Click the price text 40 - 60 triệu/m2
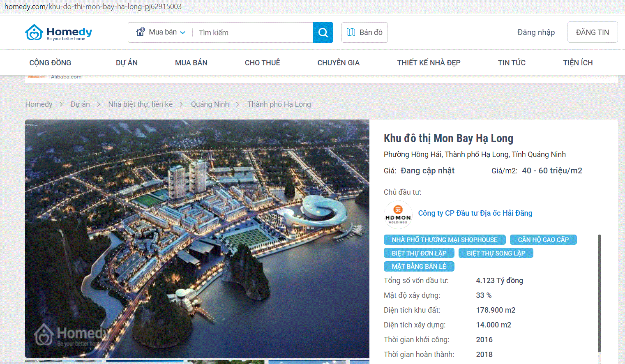Viewport: 625px width, 364px height. coord(552,170)
